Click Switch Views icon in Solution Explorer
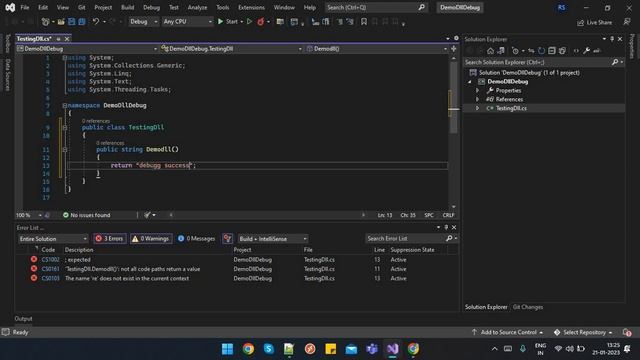The height and width of the screenshot is (360, 640). click(501, 51)
